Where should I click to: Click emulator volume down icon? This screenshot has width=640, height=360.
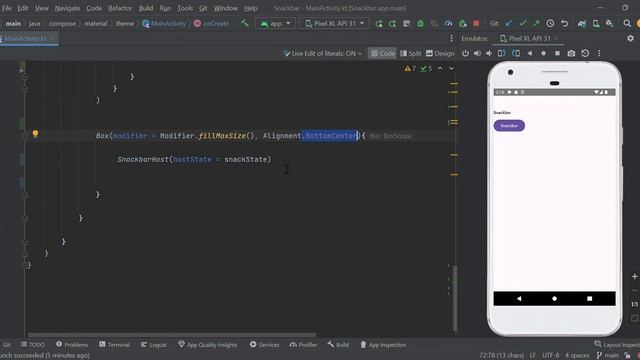coord(489,53)
